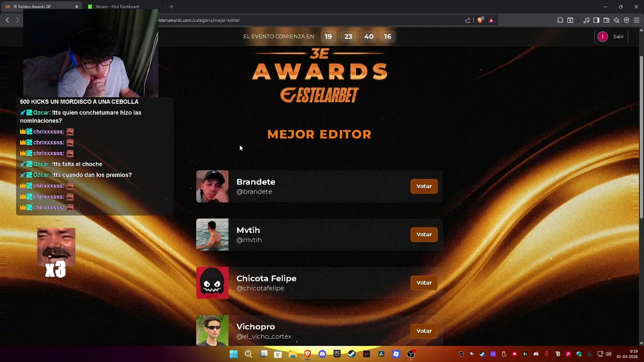This screenshot has width=644, height=362.
Task: Open Microsoft Store from taskbar
Action: pos(278,354)
